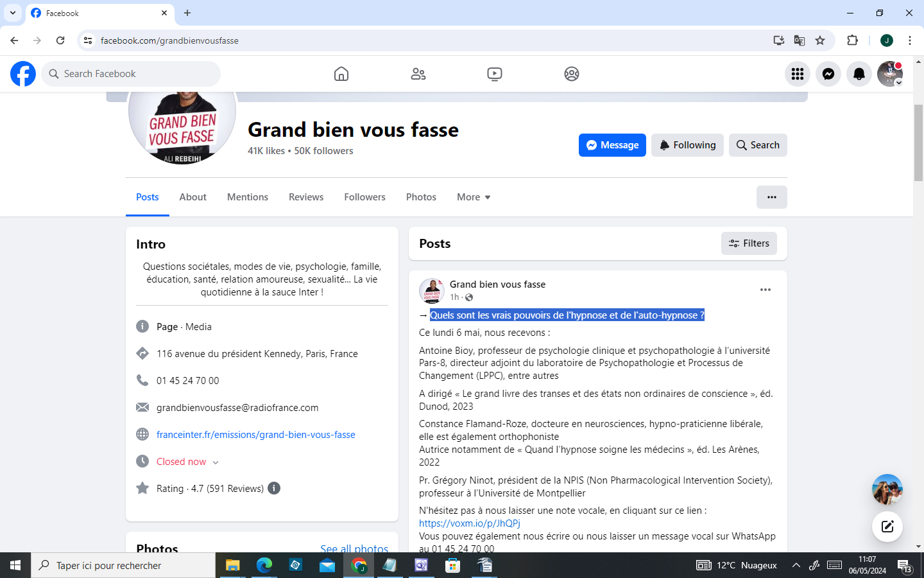This screenshot has height=578, width=924.
Task: View site information icon in address bar
Action: [88, 40]
